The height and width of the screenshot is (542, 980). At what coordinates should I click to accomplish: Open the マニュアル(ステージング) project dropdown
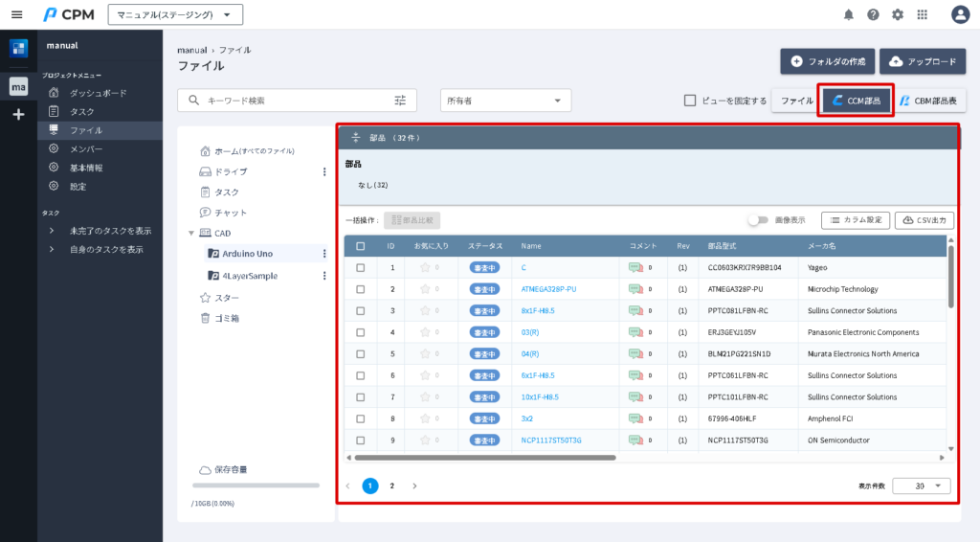[175, 14]
